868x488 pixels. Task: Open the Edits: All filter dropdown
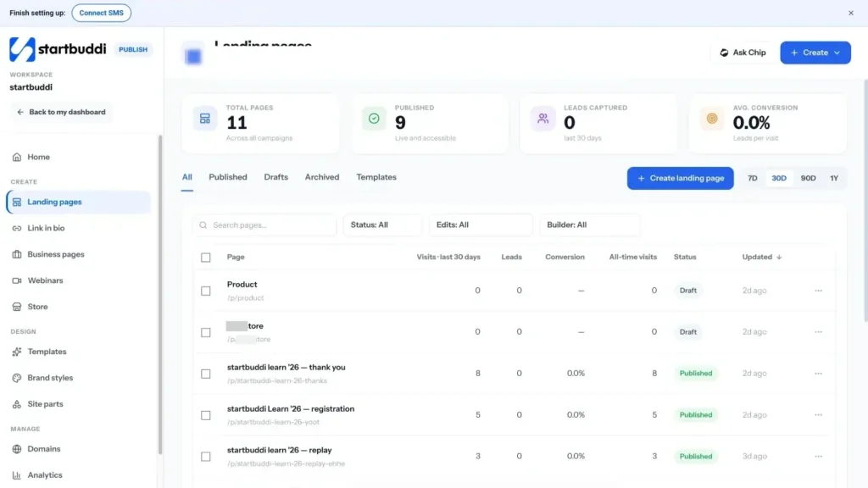(x=481, y=225)
